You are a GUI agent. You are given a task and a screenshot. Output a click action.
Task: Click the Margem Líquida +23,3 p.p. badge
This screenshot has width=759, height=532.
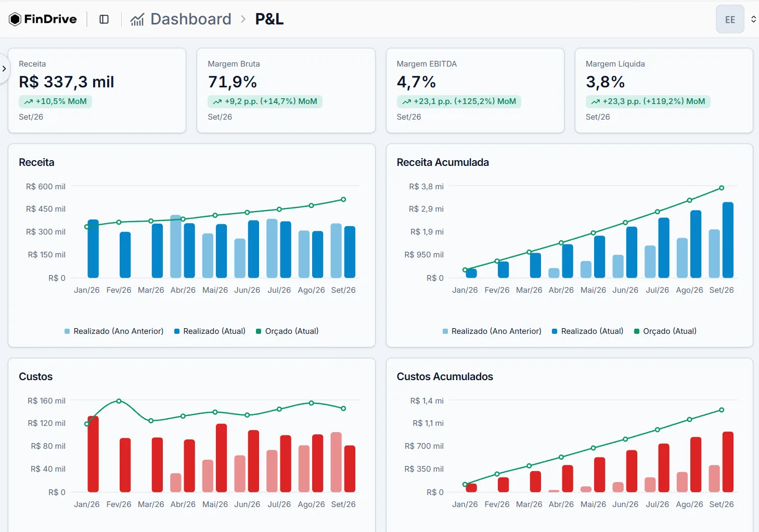coord(648,101)
